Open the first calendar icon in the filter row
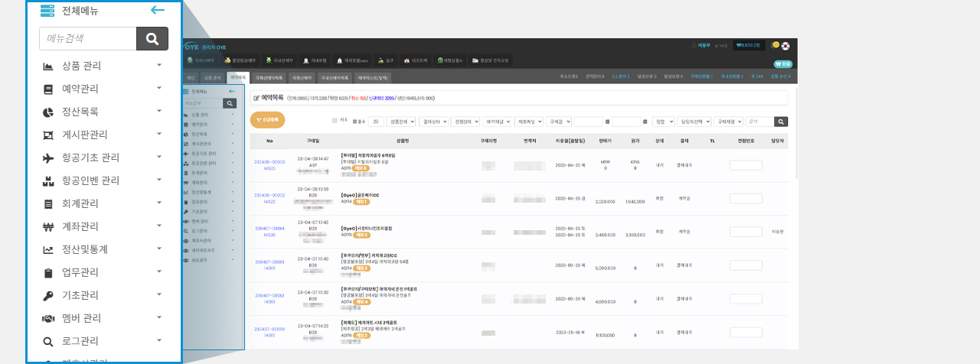 point(607,121)
